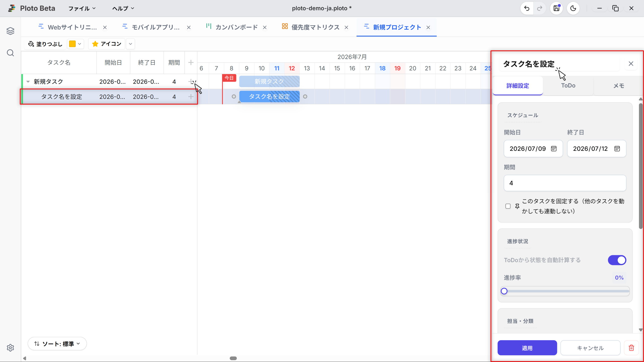Switch to the ToDo tab in the panel
The width and height of the screenshot is (644, 362).
pyautogui.click(x=568, y=86)
